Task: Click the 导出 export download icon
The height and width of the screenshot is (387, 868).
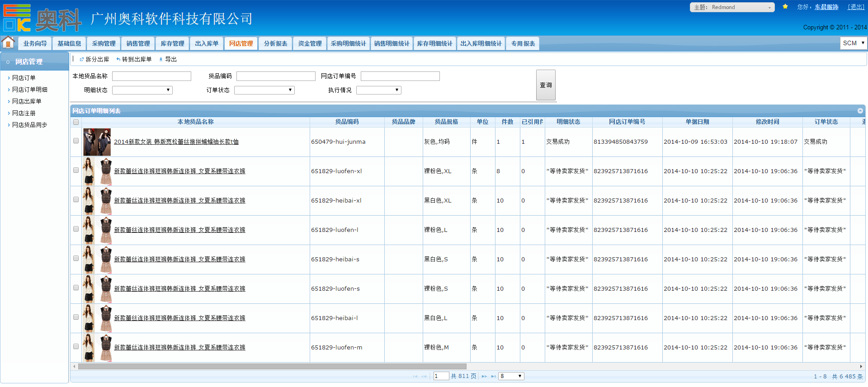Action: 161,59
